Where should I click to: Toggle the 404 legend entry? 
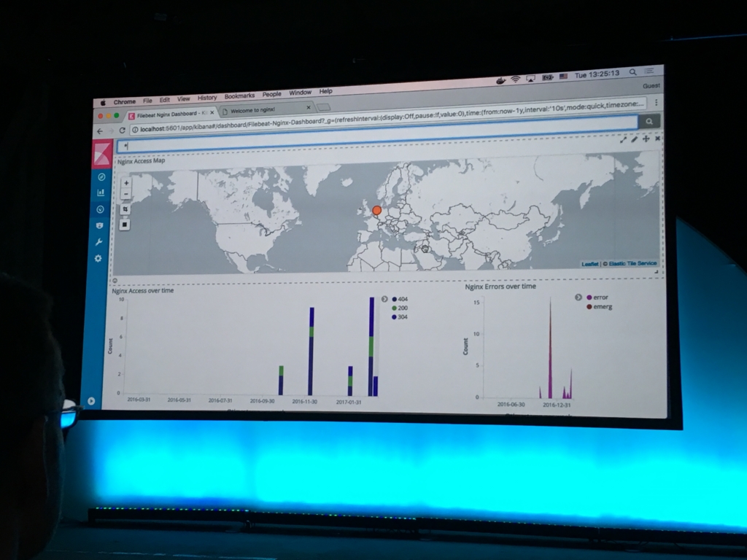tap(400, 299)
